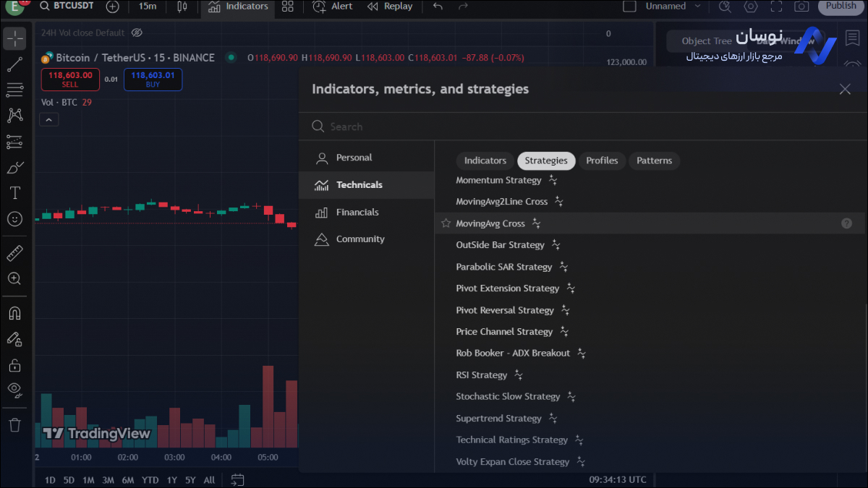Click the blue BUY price button
This screenshot has height=488, width=868.
(x=153, y=79)
